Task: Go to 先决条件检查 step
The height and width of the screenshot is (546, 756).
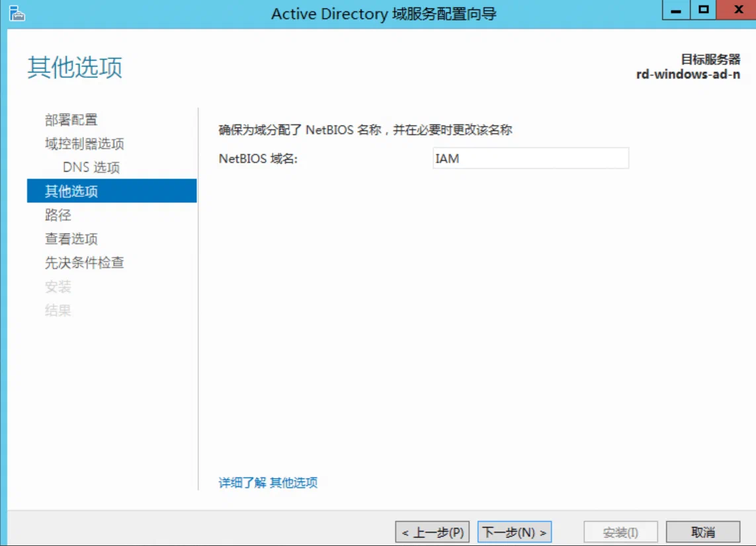Action: pyautogui.click(x=85, y=262)
